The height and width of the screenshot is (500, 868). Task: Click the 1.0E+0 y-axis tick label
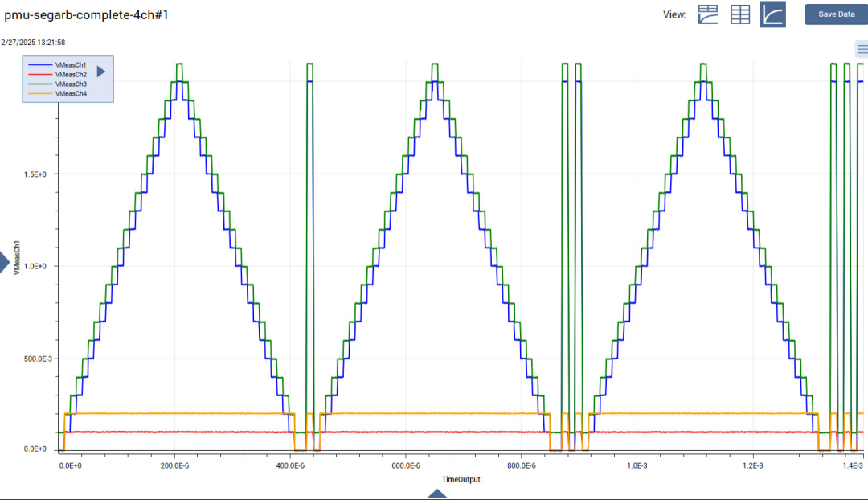click(x=35, y=266)
